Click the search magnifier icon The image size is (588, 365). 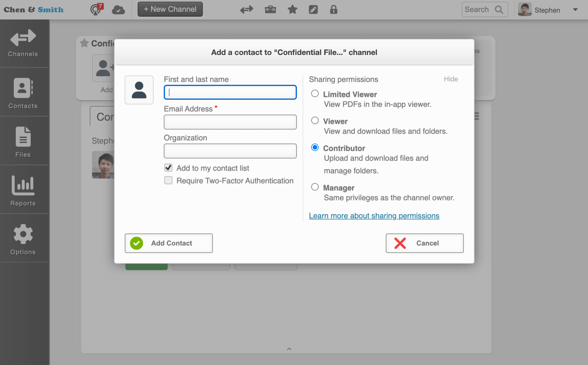(499, 9)
